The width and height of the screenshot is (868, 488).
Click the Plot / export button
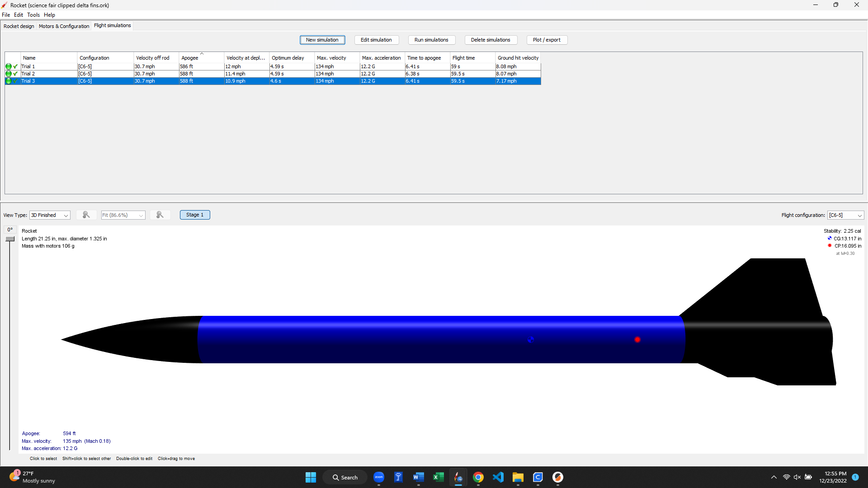(547, 40)
